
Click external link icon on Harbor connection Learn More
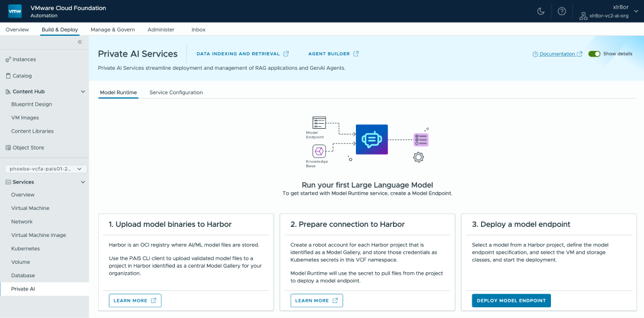[x=335, y=301]
